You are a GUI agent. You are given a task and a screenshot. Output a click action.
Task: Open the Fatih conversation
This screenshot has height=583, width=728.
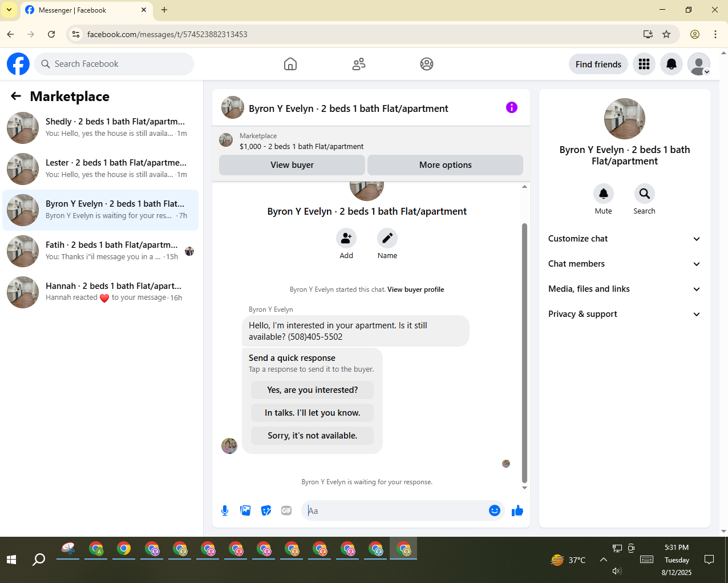[100, 251]
